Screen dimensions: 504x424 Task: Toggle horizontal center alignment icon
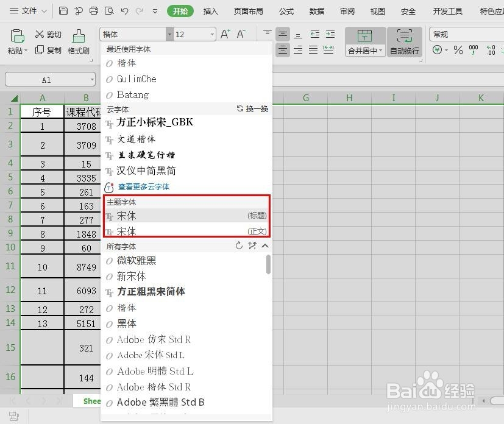coord(283,50)
